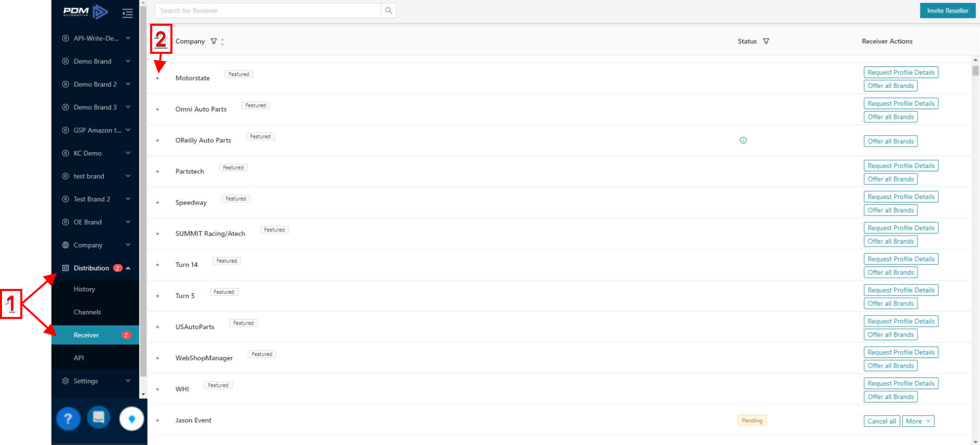Click the registered icon beside KC Demo
The image size is (980, 445).
(66, 153)
